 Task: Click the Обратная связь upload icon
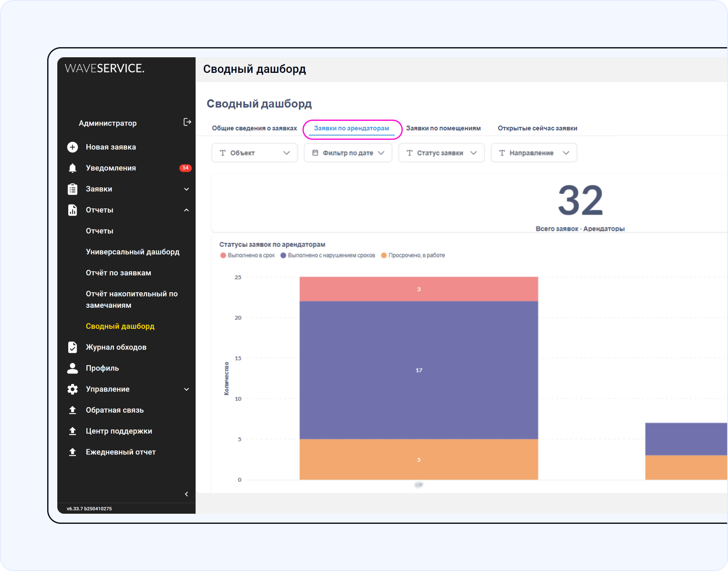coord(72,410)
